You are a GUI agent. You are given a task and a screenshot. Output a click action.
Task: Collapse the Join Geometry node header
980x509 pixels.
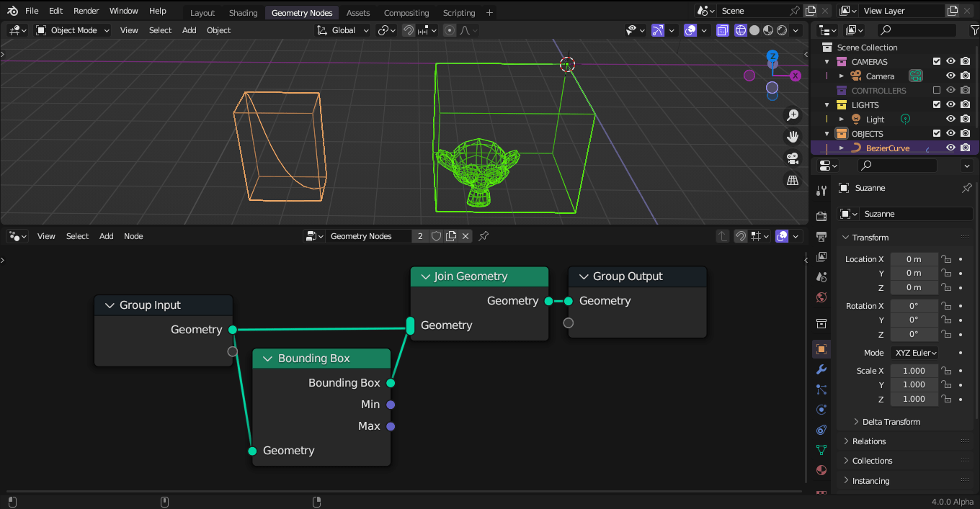click(x=425, y=276)
